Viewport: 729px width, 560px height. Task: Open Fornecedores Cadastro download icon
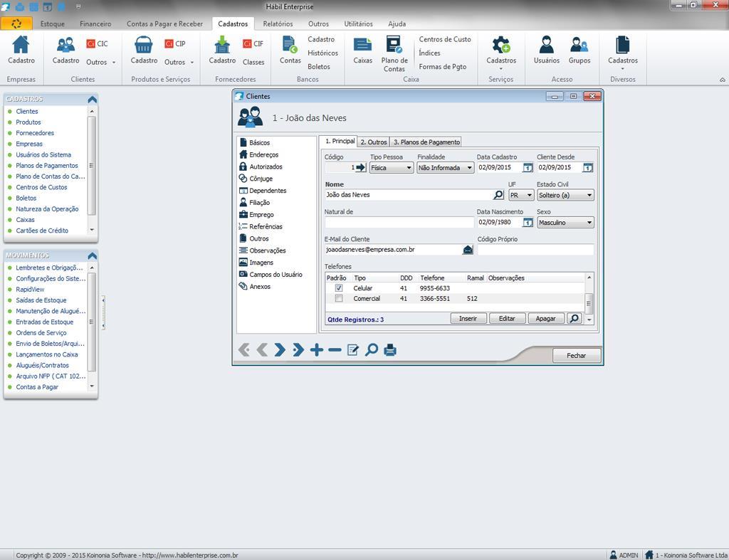222,45
